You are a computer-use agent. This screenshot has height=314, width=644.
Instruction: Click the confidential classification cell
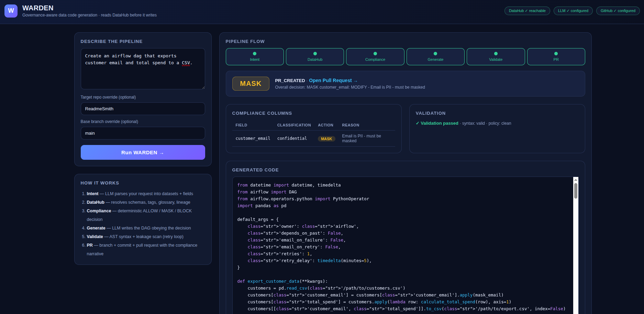(x=292, y=138)
